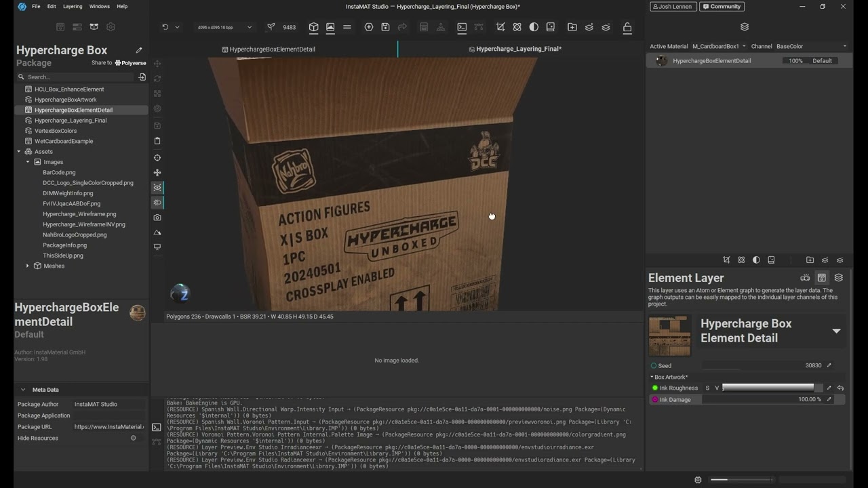Open the Help menu
Image resolution: width=868 pixels, height=488 pixels.
[122, 6]
